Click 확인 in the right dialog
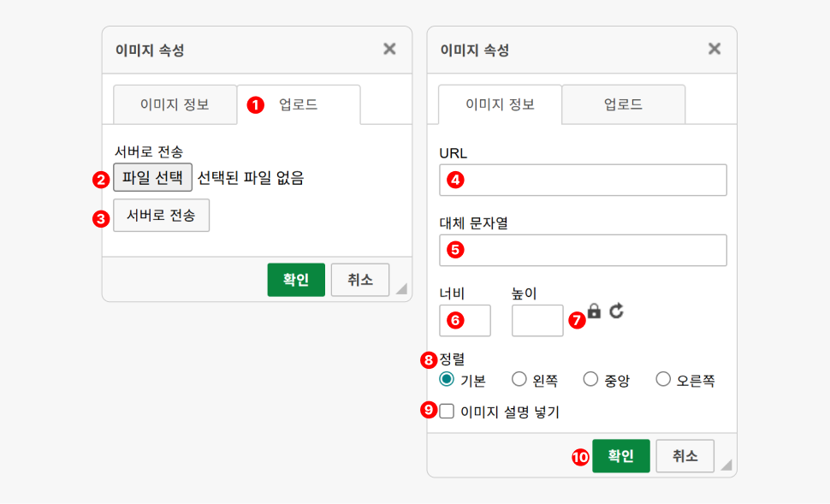 click(x=621, y=456)
